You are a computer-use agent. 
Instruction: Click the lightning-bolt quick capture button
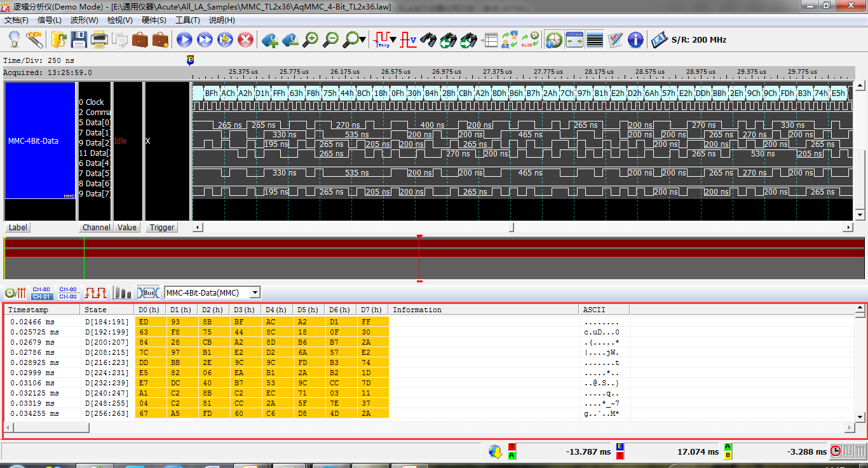point(225,39)
